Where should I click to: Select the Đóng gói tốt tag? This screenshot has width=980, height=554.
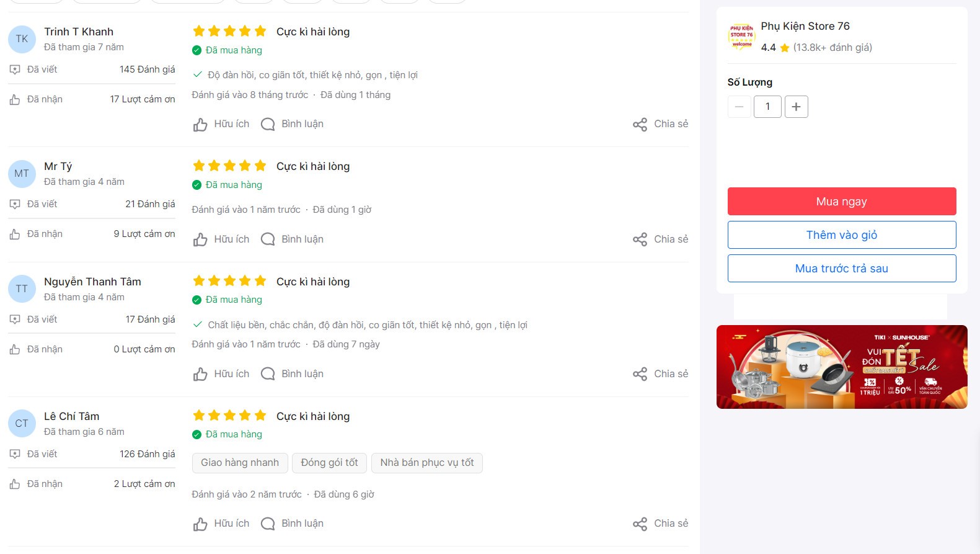pyautogui.click(x=330, y=463)
